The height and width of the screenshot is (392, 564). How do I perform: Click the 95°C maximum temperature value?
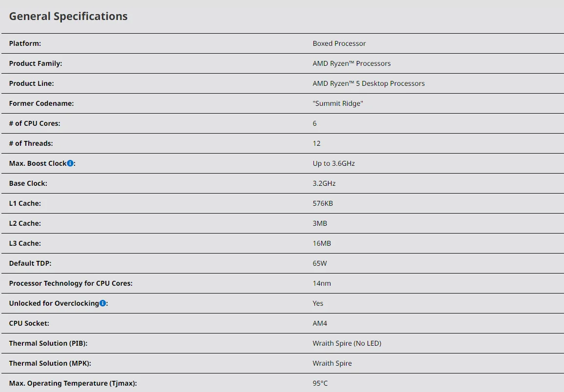(x=320, y=383)
